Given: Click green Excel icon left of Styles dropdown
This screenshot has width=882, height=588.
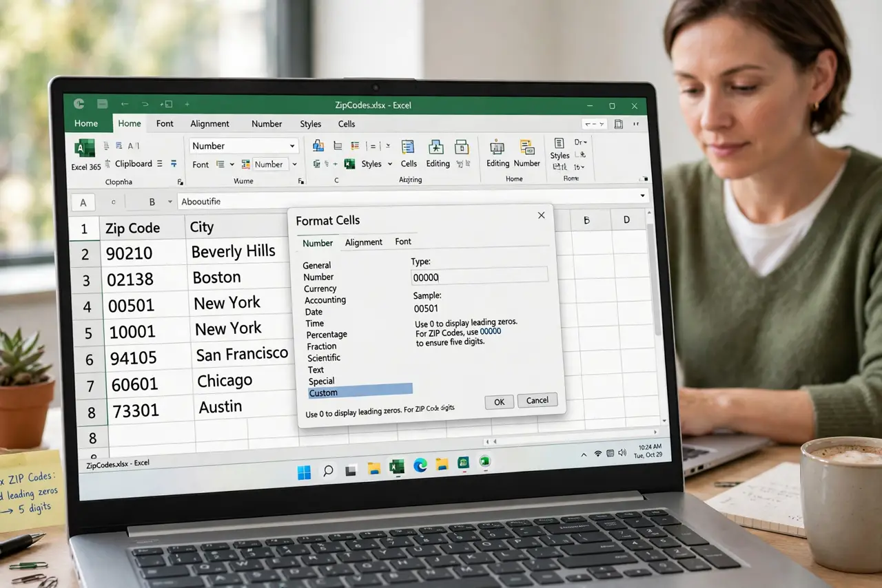Looking at the screenshot, I should [349, 164].
